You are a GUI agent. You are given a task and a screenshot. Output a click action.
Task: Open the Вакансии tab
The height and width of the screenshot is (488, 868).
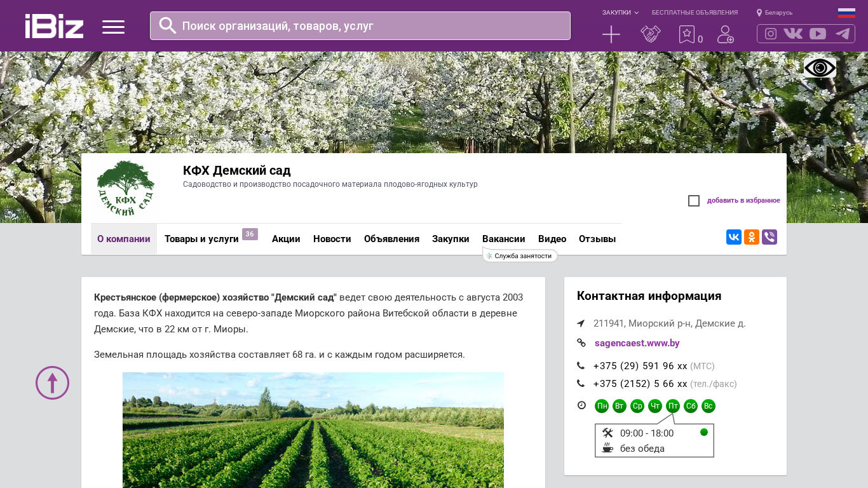click(x=504, y=239)
